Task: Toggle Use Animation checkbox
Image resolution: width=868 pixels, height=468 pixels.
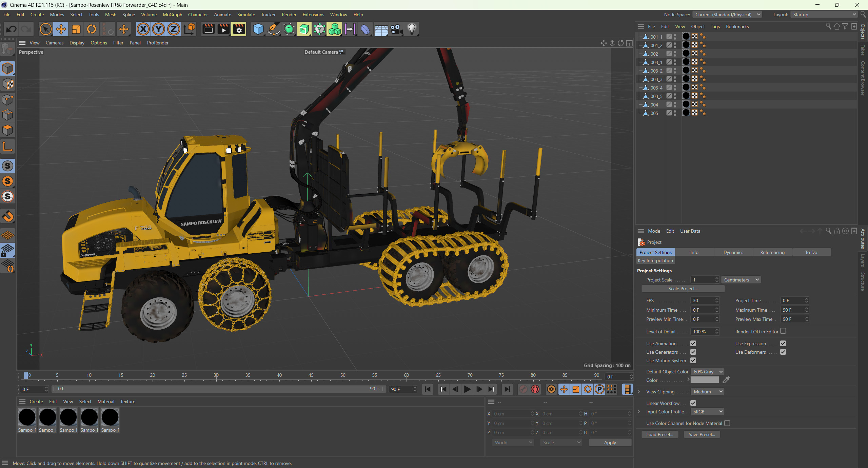Action: (x=693, y=344)
